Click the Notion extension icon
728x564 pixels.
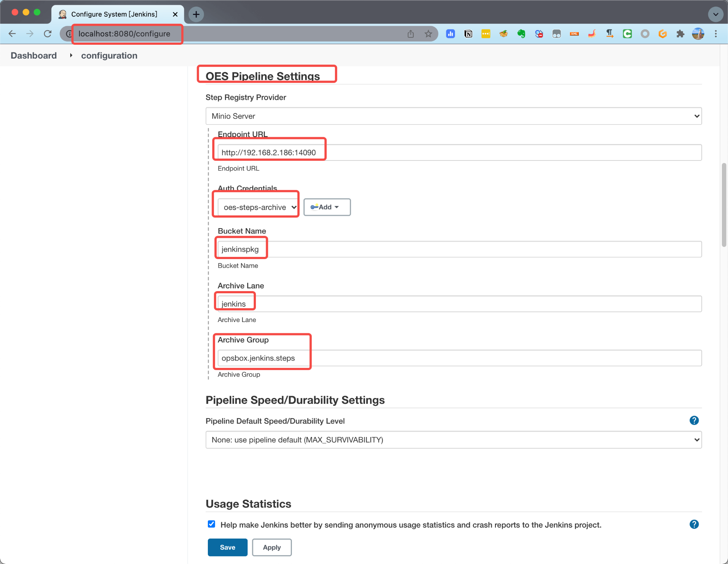(468, 34)
